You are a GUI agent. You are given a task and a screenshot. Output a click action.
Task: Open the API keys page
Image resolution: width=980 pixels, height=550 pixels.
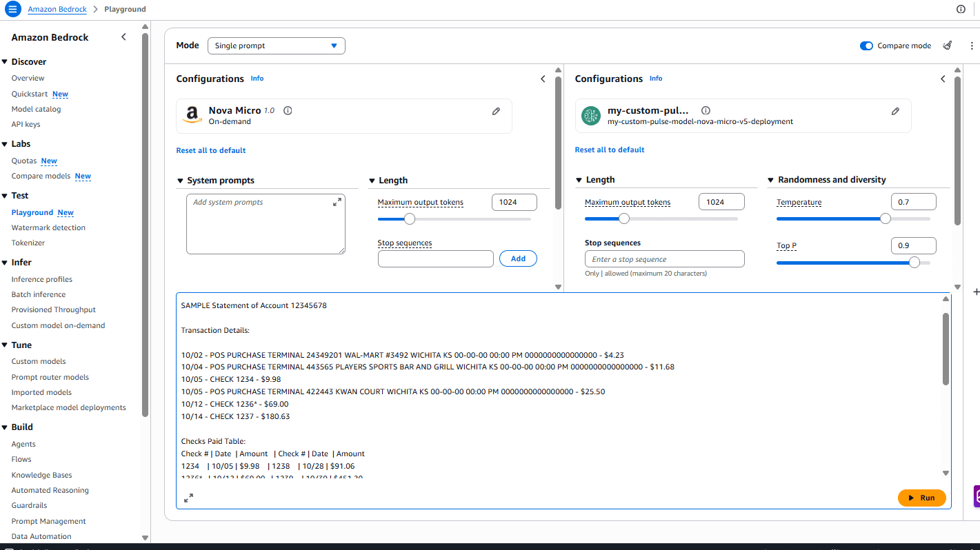(26, 124)
